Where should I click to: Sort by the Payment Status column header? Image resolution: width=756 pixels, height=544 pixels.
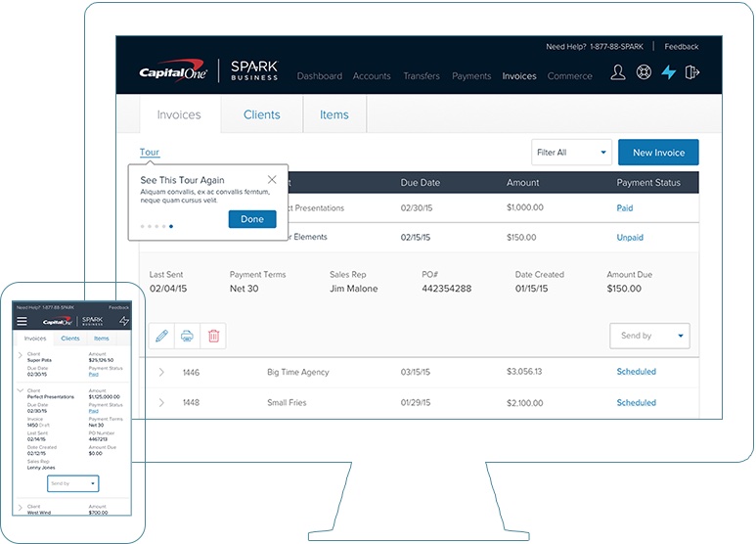[648, 182]
